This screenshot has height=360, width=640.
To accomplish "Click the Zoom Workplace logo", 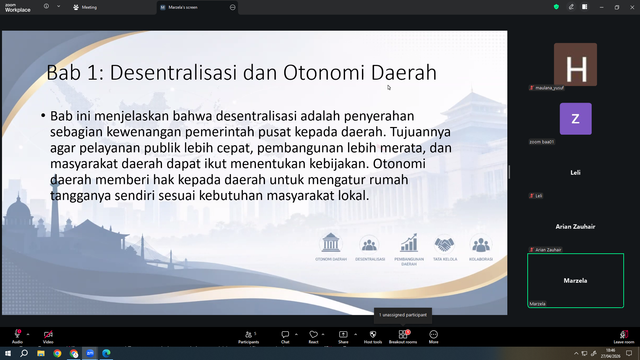I will click(x=18, y=7).
